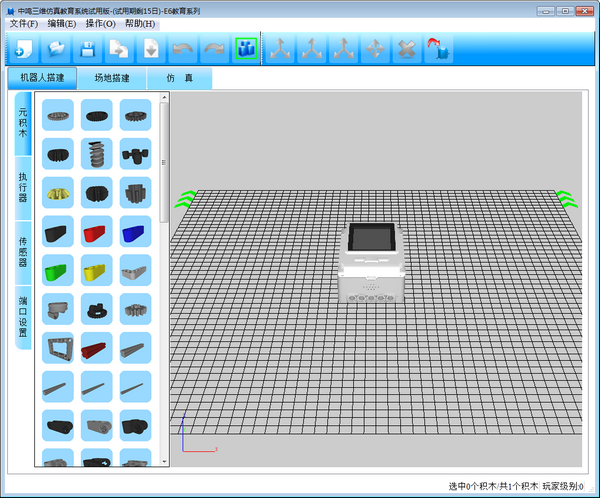Open the 端口设置 side tab
Screen dimensions: 600x498
coord(23,317)
